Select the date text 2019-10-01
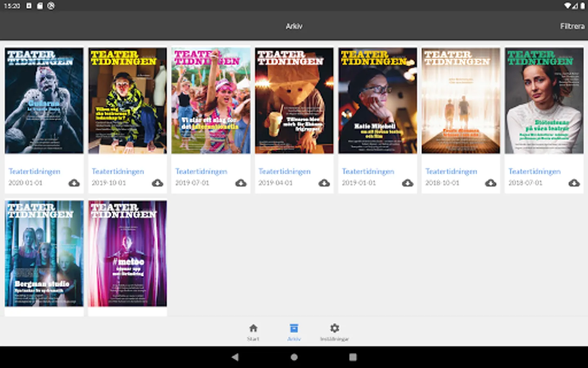Image resolution: width=588 pixels, height=368 pixels. (x=109, y=183)
